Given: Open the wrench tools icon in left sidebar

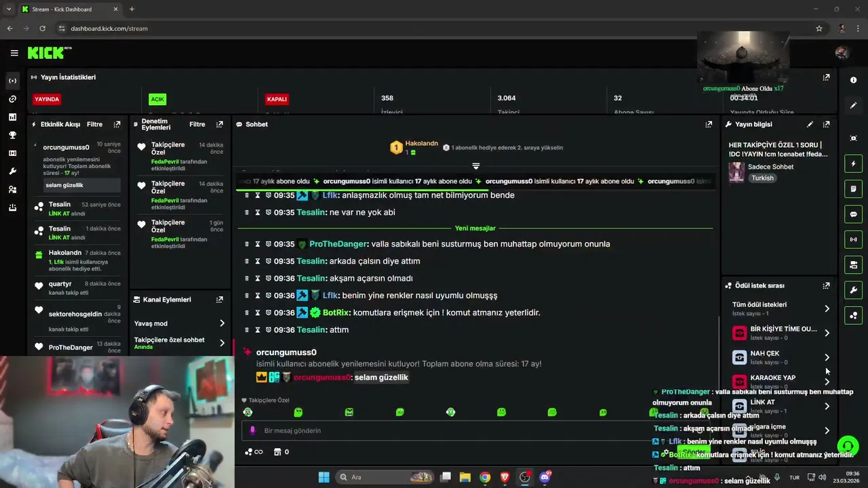Looking at the screenshot, I should 12,171.
